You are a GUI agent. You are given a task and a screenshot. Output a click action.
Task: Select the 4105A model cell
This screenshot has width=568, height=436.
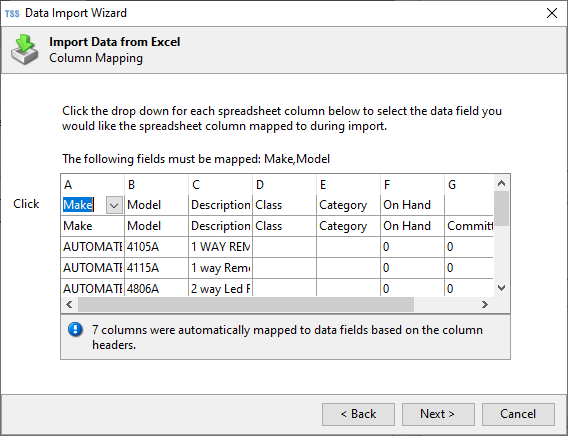[x=156, y=247]
